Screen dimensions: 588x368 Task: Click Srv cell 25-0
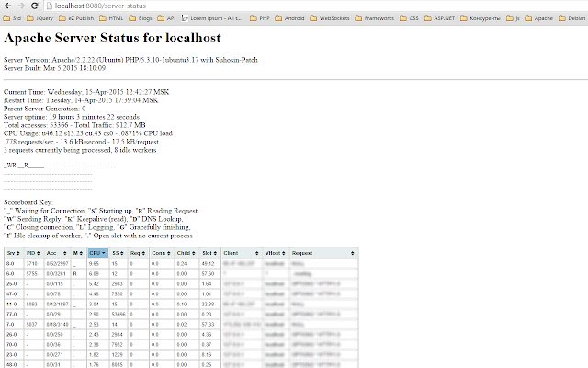click(12, 284)
